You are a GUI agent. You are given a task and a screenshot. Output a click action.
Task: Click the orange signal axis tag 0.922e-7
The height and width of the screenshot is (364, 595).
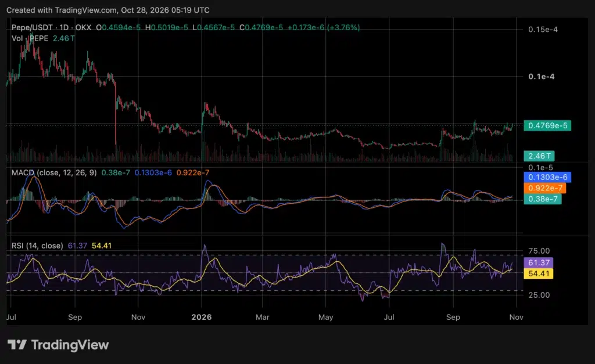(545, 188)
